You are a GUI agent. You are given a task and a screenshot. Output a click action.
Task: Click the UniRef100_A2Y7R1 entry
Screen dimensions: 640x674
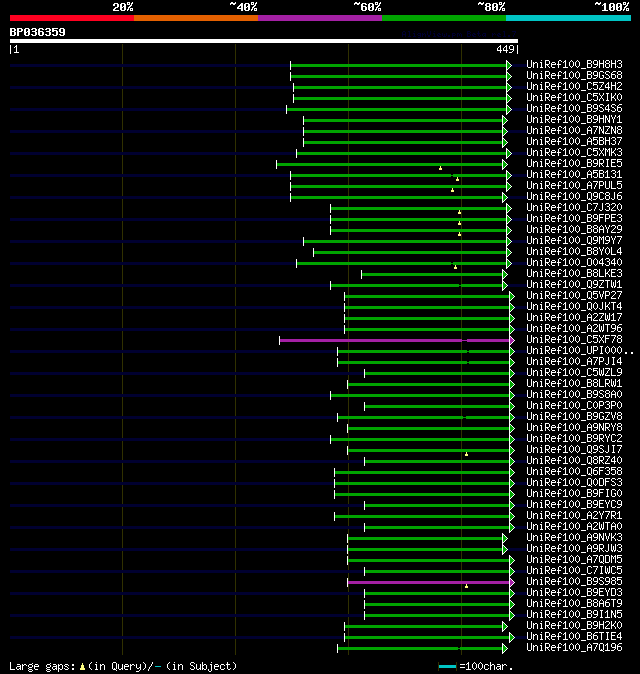(x=574, y=516)
